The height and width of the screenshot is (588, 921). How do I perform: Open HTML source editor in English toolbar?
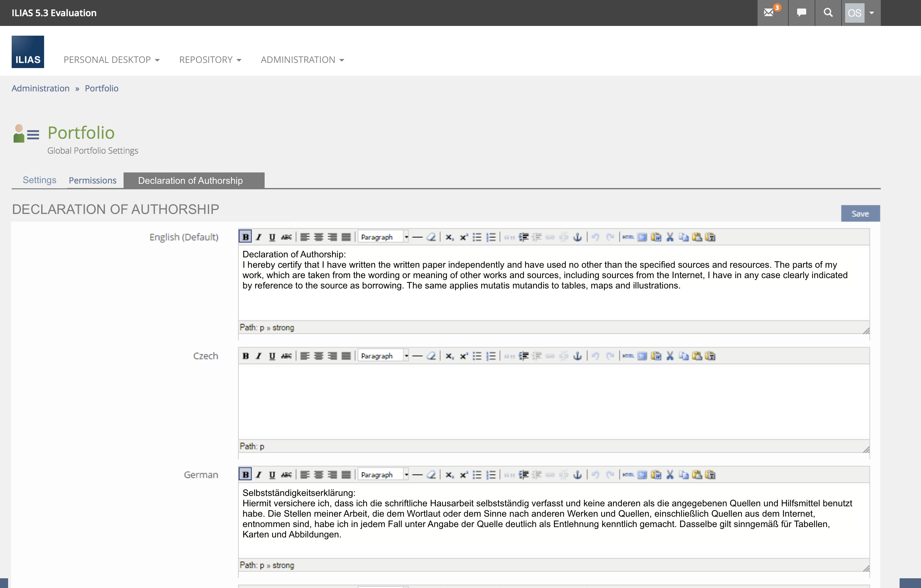[628, 237]
